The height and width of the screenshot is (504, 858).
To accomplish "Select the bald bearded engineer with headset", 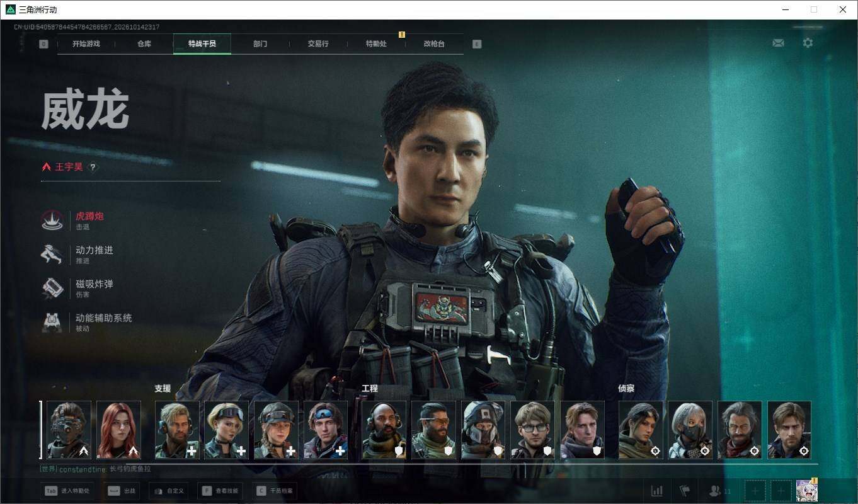I will coord(384,430).
